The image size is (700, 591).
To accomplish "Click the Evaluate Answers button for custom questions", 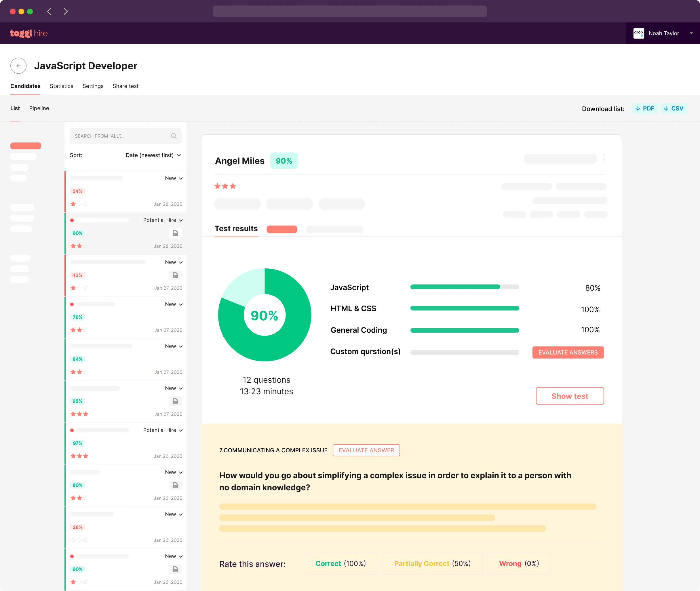I will point(568,352).
